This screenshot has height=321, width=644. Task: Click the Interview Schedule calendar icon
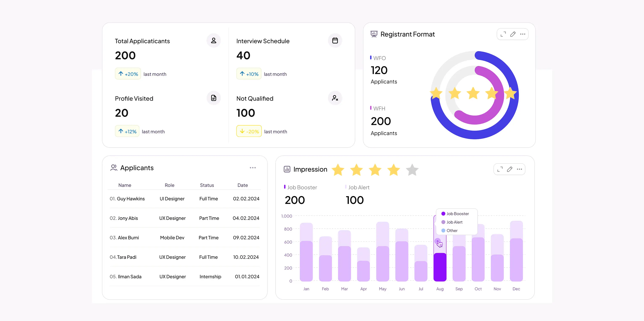(x=335, y=41)
